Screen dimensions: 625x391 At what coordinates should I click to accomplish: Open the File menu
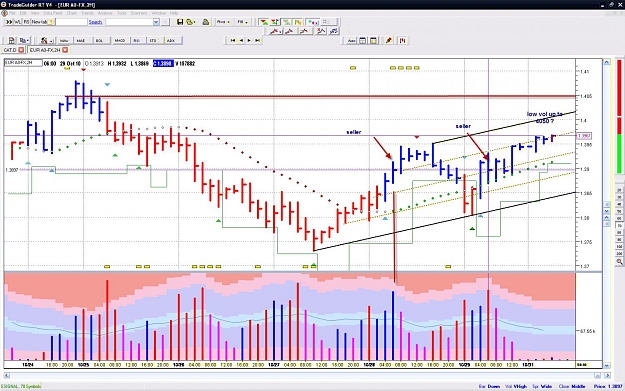(x=12, y=13)
